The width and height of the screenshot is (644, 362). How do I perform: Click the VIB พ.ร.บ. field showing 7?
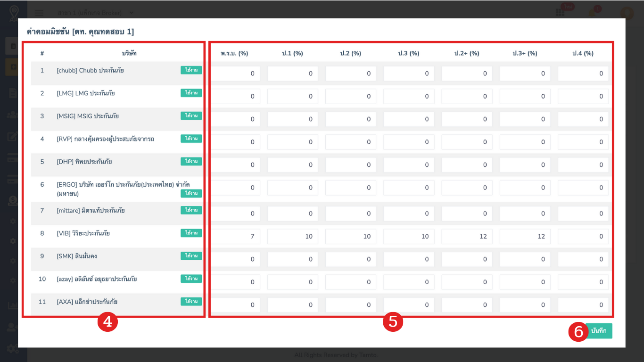click(235, 236)
